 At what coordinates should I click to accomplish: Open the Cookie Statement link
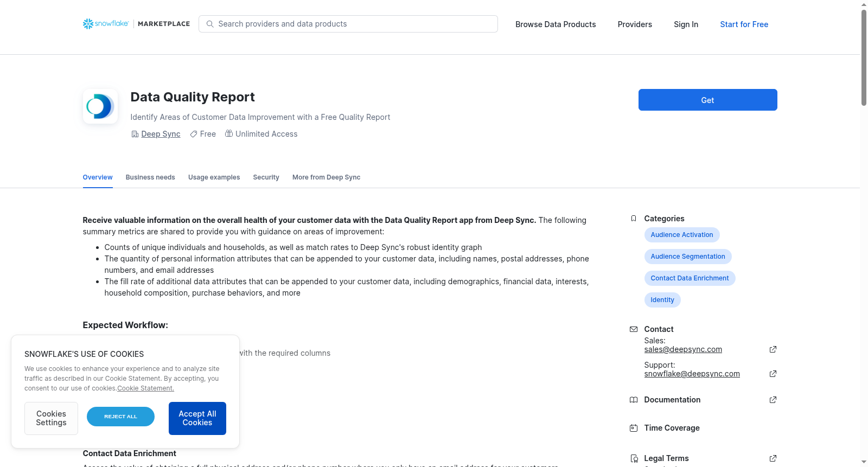(x=145, y=388)
